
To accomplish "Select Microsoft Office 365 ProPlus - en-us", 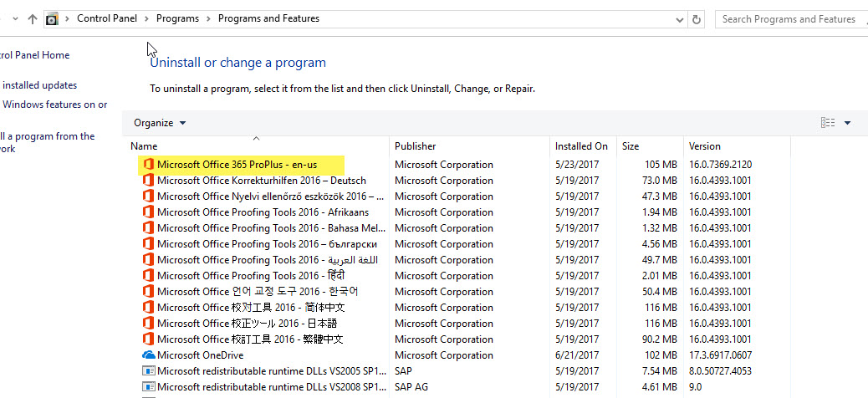I will 237,165.
